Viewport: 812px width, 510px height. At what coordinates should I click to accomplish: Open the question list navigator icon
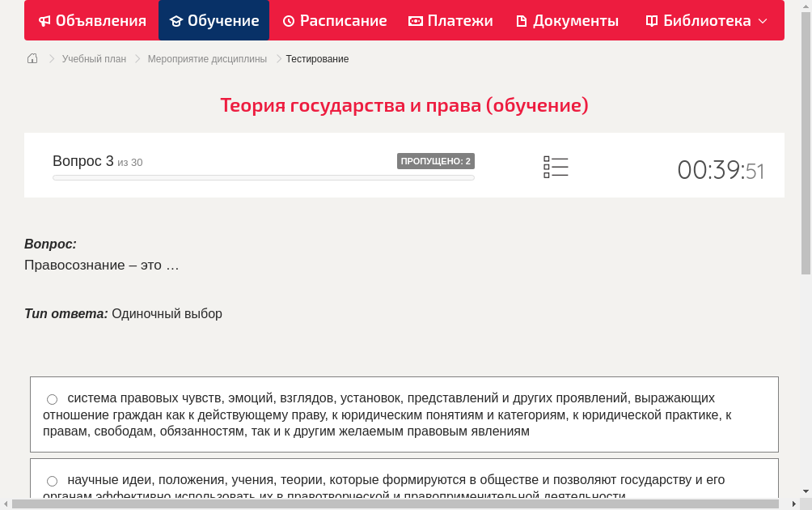click(x=556, y=166)
